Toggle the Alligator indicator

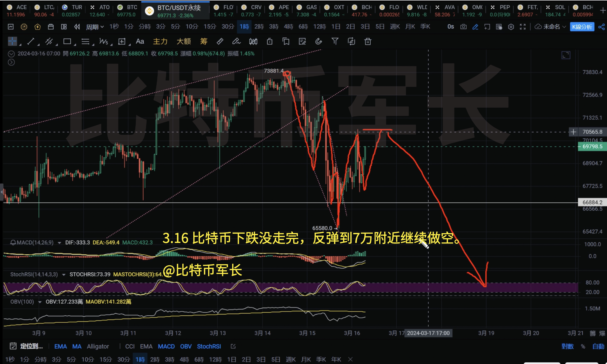pyautogui.click(x=98, y=346)
